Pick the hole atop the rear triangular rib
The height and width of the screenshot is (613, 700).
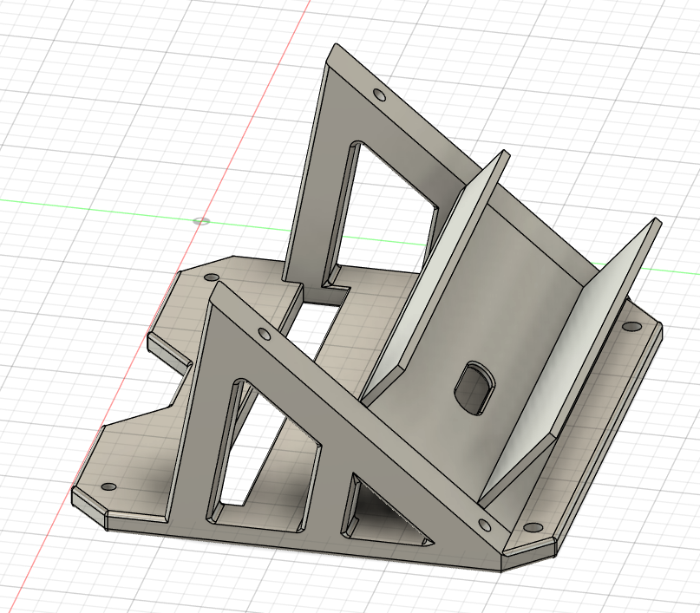coord(379,95)
